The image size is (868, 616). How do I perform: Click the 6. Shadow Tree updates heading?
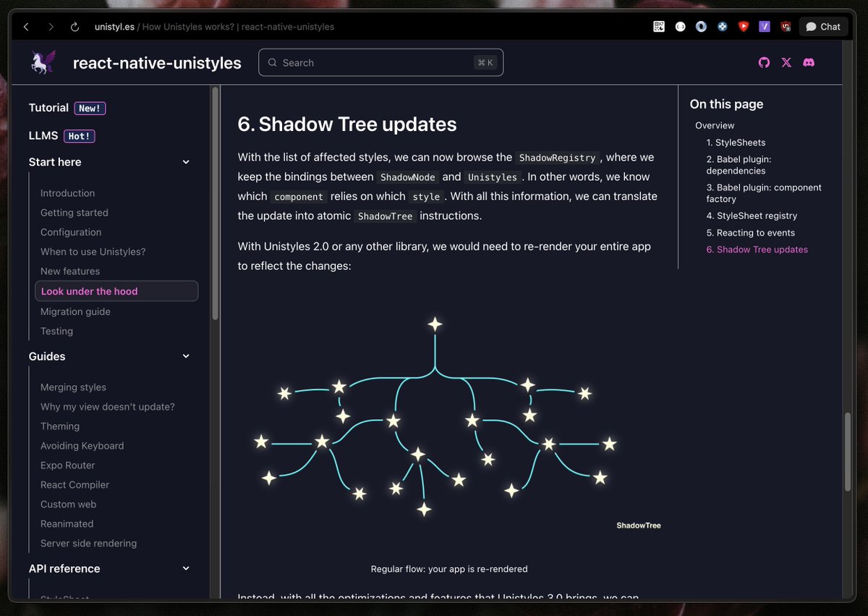(x=347, y=125)
